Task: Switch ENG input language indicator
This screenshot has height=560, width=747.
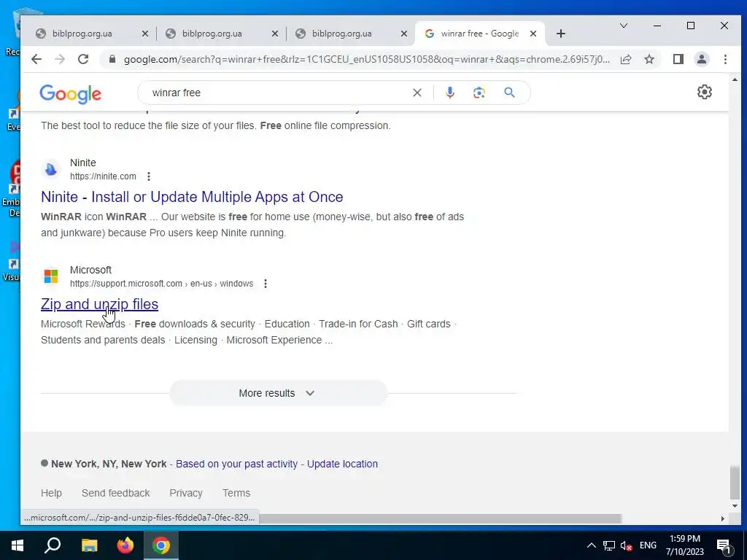Action: coord(648,545)
